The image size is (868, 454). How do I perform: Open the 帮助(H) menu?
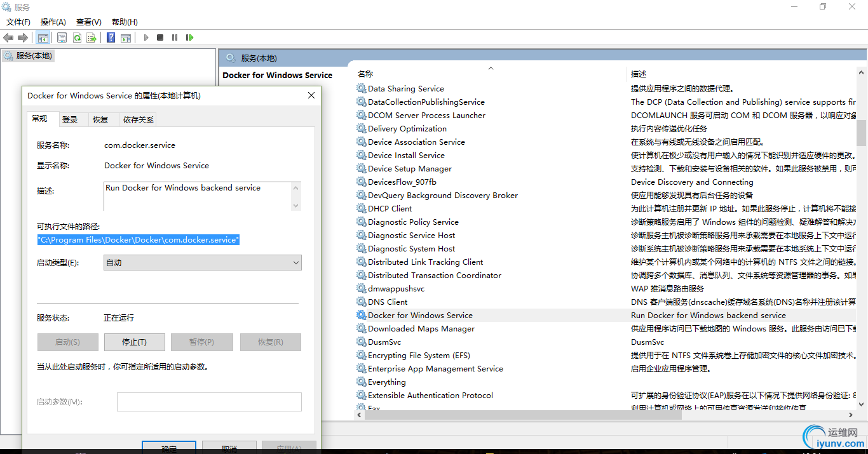pos(125,22)
